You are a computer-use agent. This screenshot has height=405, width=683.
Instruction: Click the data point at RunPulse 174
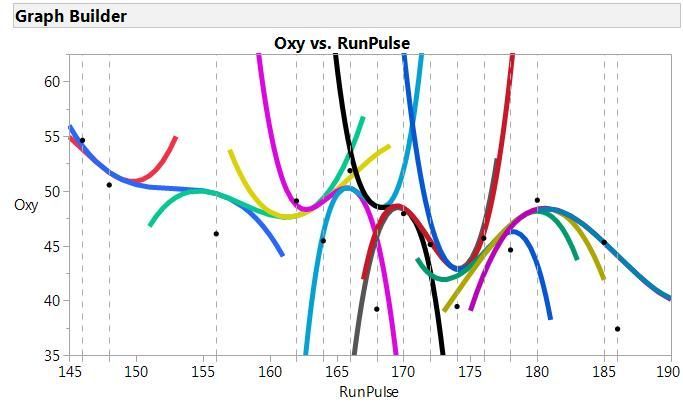point(457,307)
